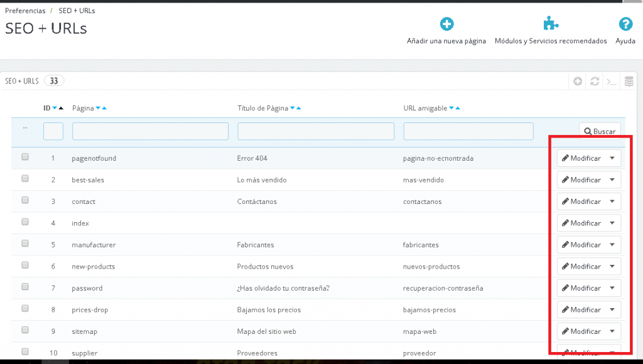Open the Ayuda help icon
This screenshot has width=643, height=364.
click(x=625, y=24)
